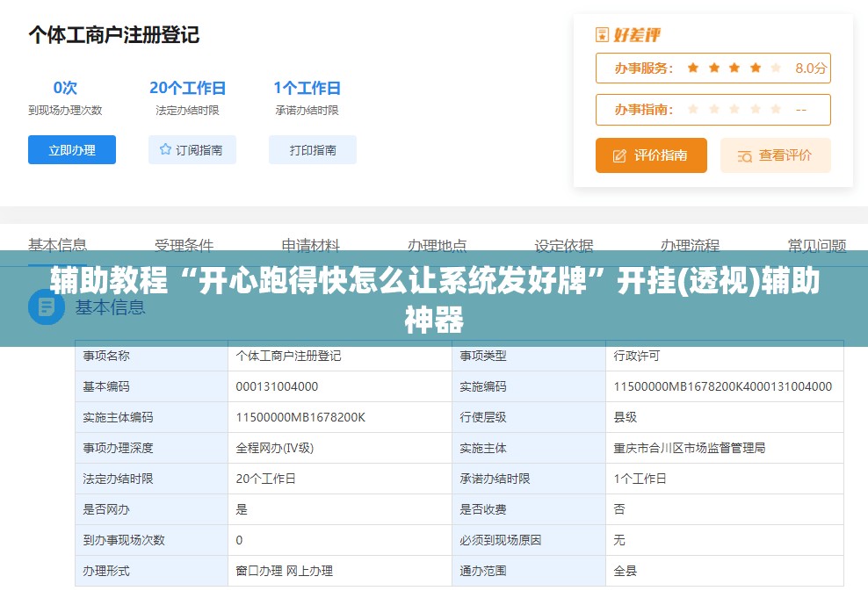The width and height of the screenshot is (868, 598).
Task: Click the 8.0分 score value
Action: (x=810, y=68)
